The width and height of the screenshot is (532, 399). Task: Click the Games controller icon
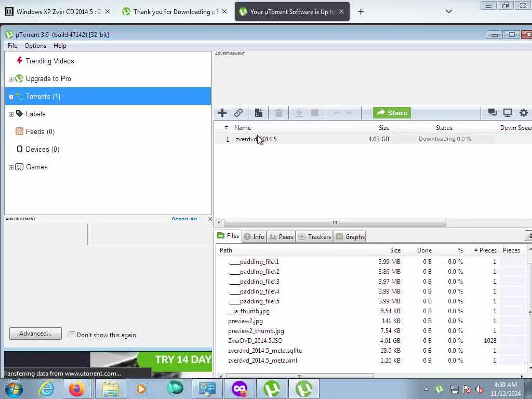[19, 167]
